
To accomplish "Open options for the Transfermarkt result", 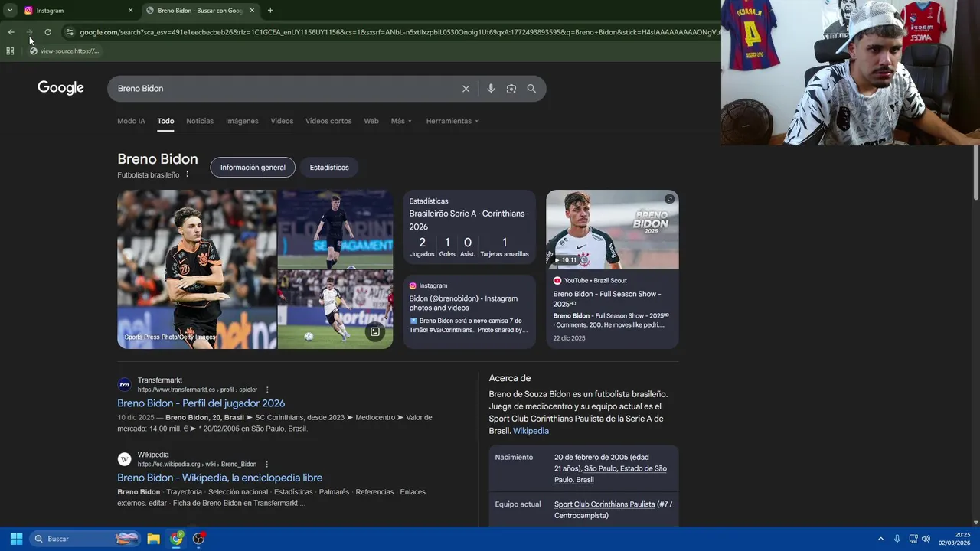I will 267,390.
